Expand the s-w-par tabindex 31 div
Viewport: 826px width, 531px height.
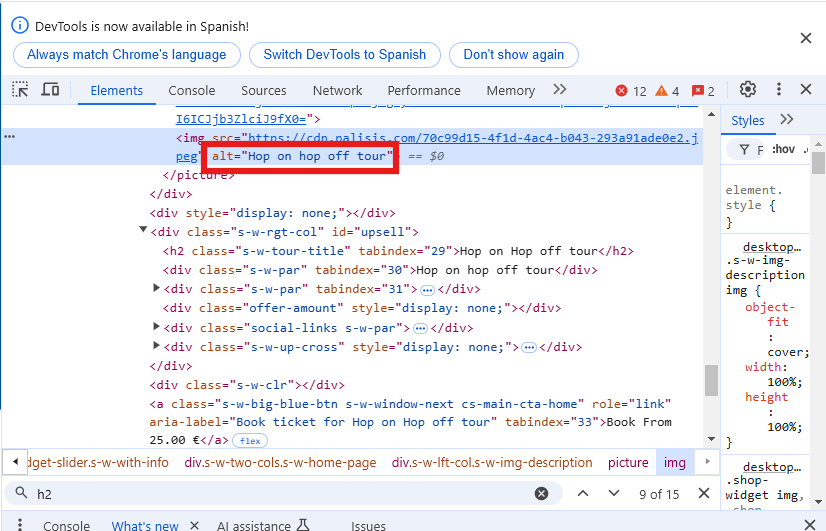(156, 288)
